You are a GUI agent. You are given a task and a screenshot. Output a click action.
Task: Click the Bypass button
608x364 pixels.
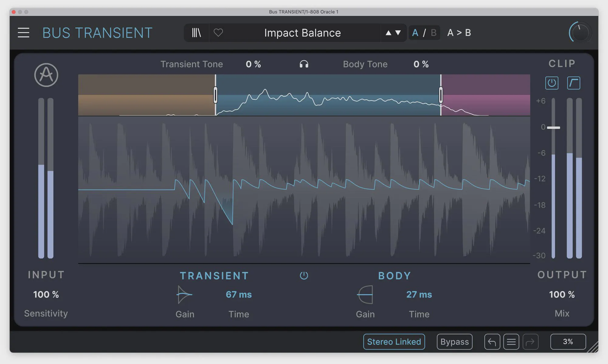(x=454, y=342)
